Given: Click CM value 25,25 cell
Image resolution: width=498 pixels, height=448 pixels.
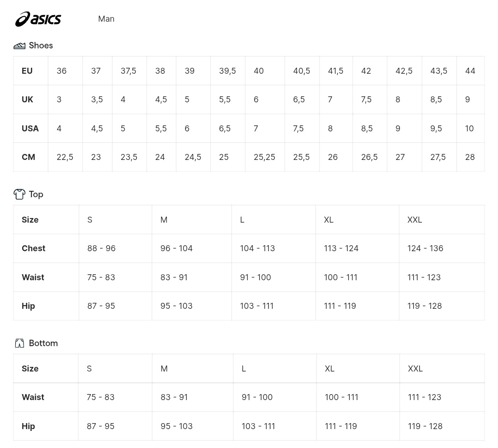Looking at the screenshot, I should click(265, 157).
